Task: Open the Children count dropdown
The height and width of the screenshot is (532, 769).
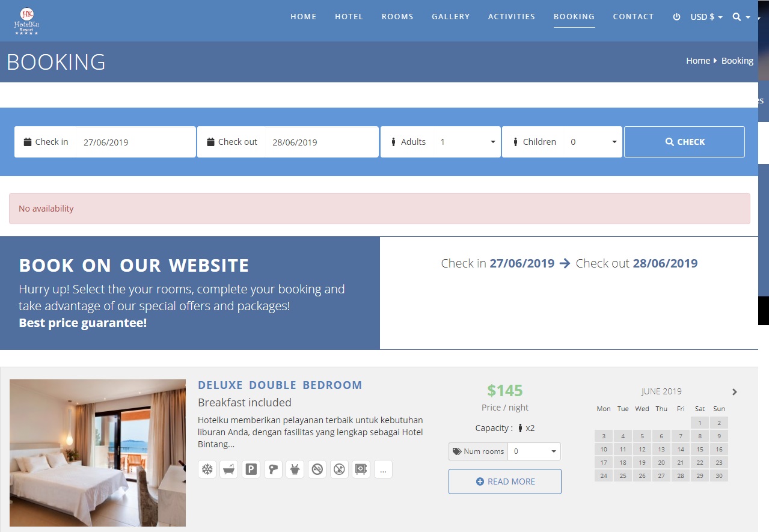Action: tap(613, 141)
